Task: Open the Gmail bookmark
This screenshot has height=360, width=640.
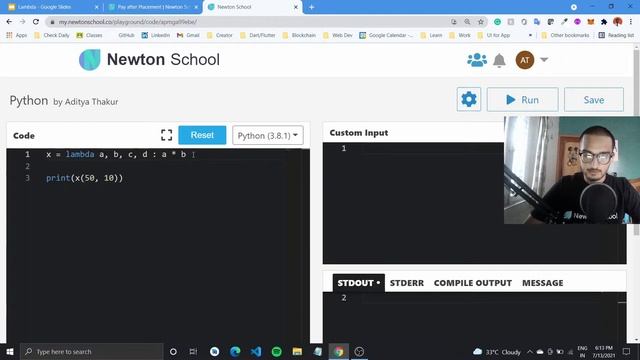Action: click(188, 36)
